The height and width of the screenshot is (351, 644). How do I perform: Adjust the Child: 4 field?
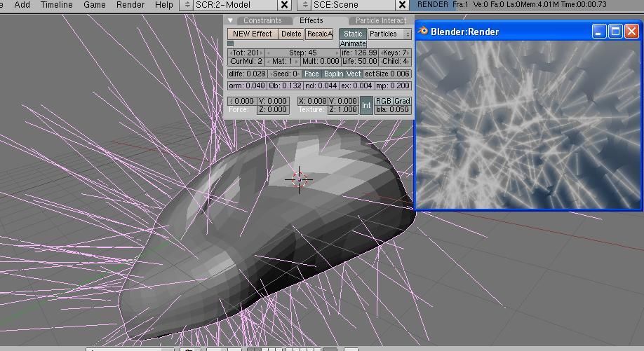click(395, 62)
